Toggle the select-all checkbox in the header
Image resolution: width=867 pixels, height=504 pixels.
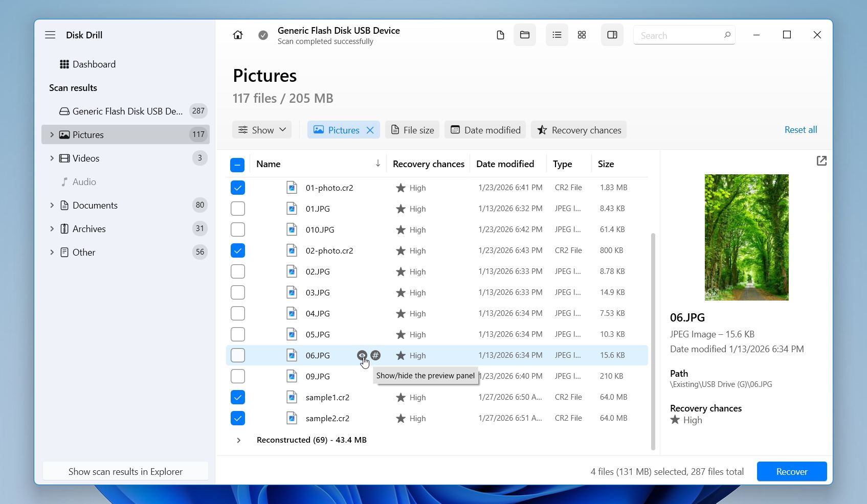pos(237,165)
